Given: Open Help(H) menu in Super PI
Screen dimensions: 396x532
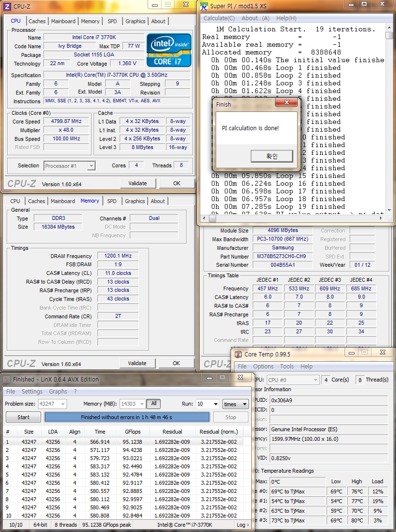Looking at the screenshot, I should (286, 18).
